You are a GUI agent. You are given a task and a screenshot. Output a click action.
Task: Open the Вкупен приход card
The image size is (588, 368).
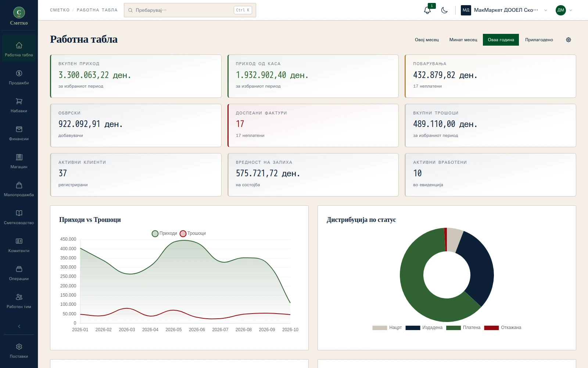pyautogui.click(x=136, y=76)
